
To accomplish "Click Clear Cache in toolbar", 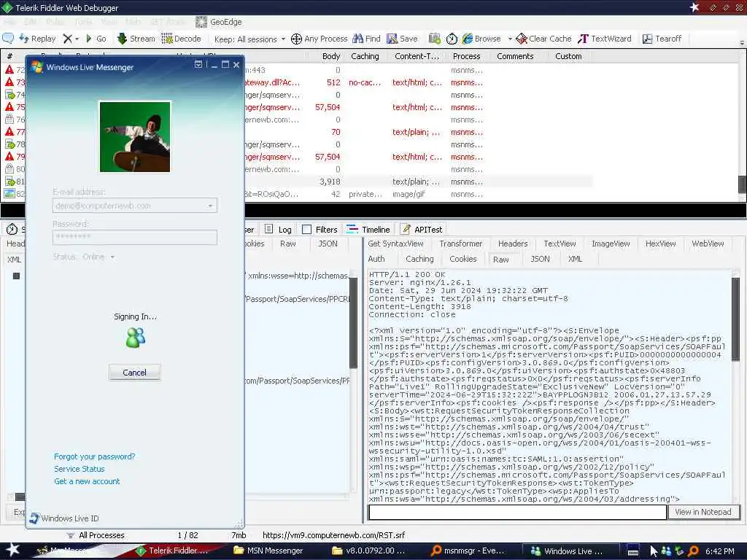I will pos(543,39).
